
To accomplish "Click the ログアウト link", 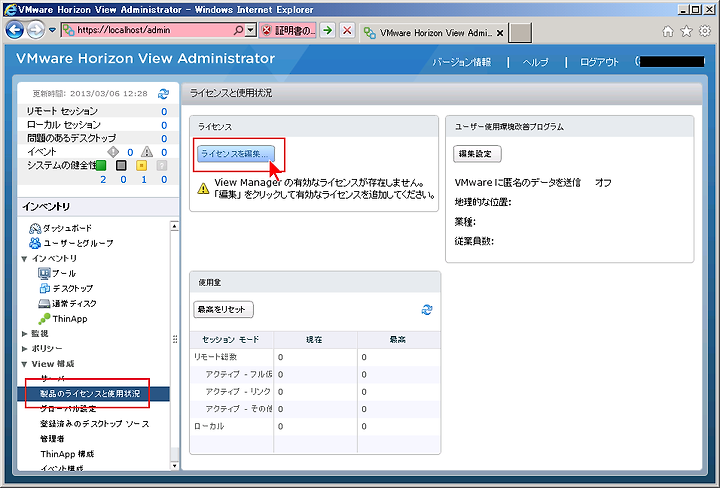I will 599,62.
